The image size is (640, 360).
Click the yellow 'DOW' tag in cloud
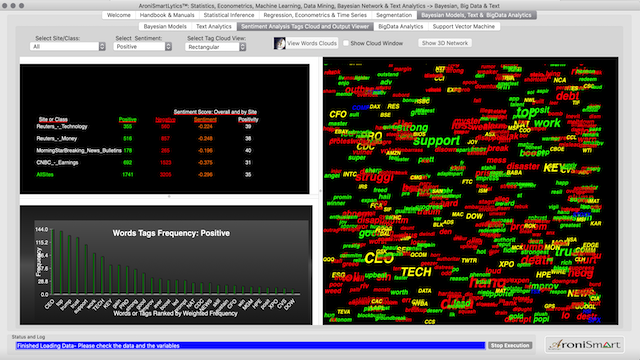tap(474, 216)
